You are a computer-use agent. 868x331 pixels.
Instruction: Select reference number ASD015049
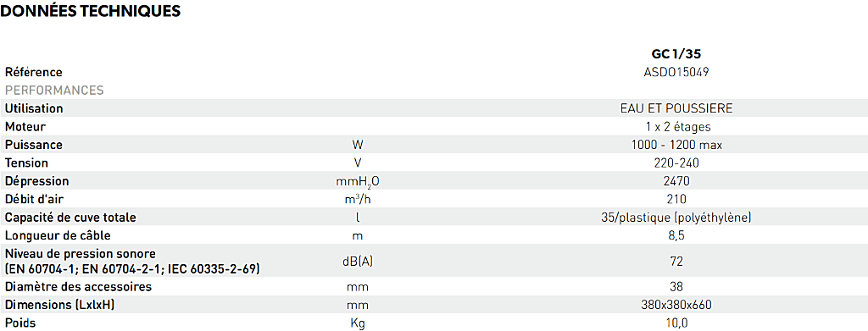676,72
